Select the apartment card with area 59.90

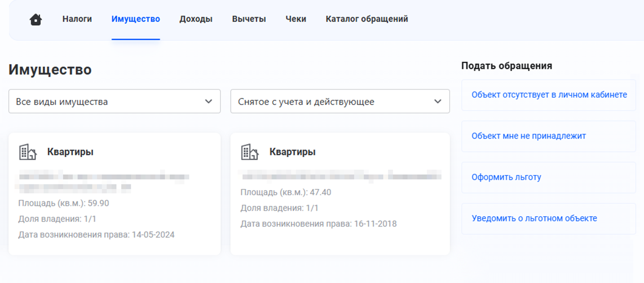tap(114, 193)
